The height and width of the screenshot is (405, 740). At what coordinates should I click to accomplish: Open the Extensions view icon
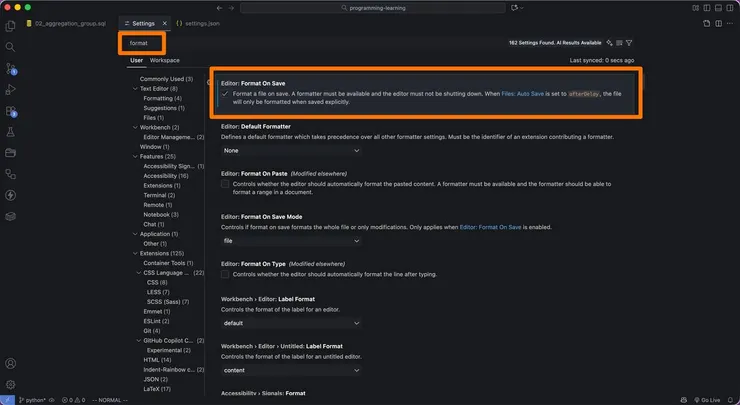[10, 111]
